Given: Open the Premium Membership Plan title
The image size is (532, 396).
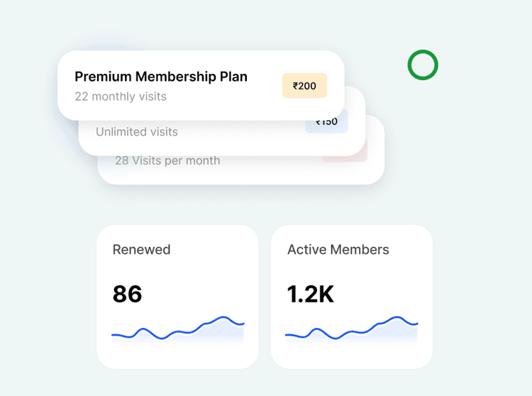Looking at the screenshot, I should [161, 77].
